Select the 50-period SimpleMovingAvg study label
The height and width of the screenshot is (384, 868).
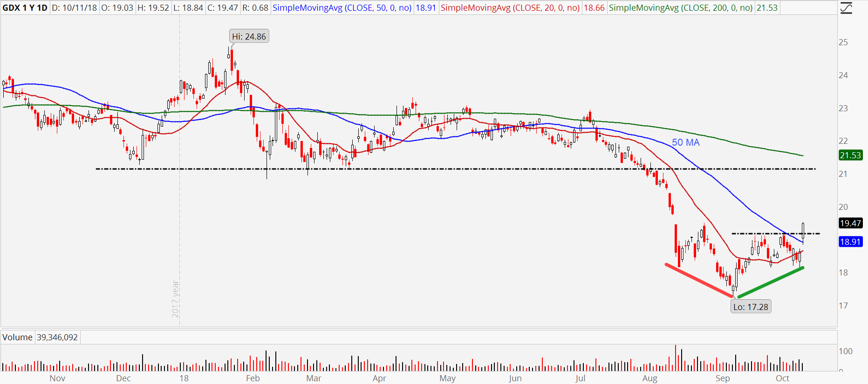click(x=342, y=8)
